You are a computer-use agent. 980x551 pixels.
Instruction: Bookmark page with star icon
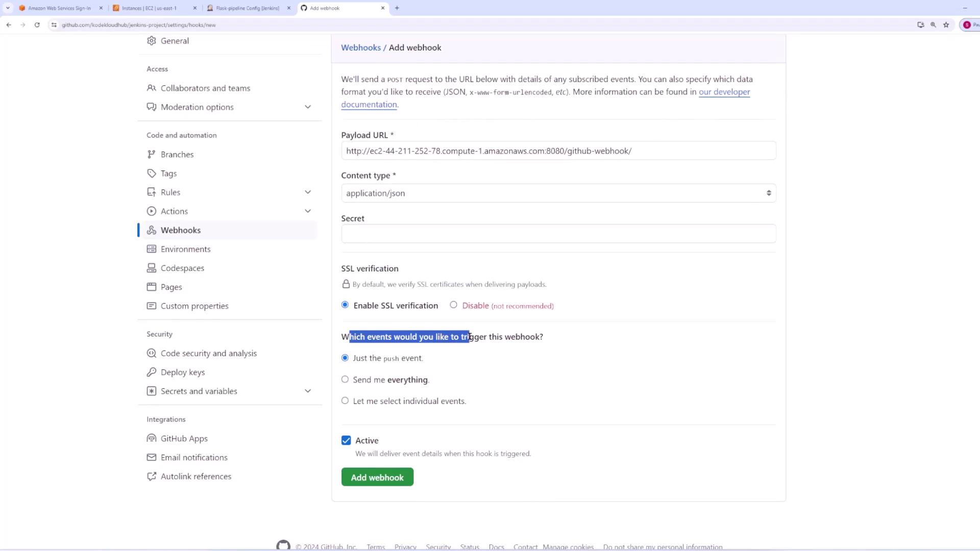click(x=946, y=24)
